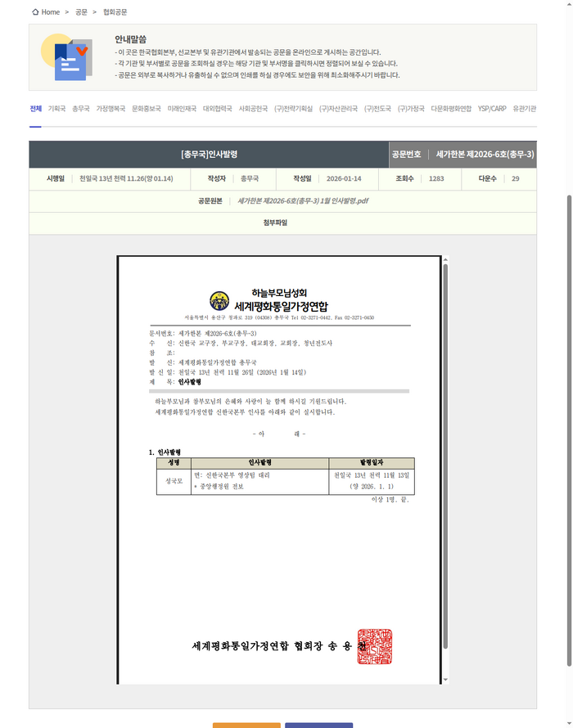
Task: Click the embedded document scroll-up arrow
Action: click(445, 259)
